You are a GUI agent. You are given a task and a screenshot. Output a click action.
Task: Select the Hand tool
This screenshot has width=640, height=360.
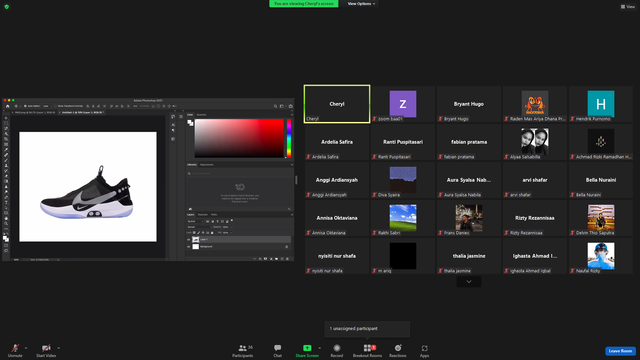[x=6, y=218]
